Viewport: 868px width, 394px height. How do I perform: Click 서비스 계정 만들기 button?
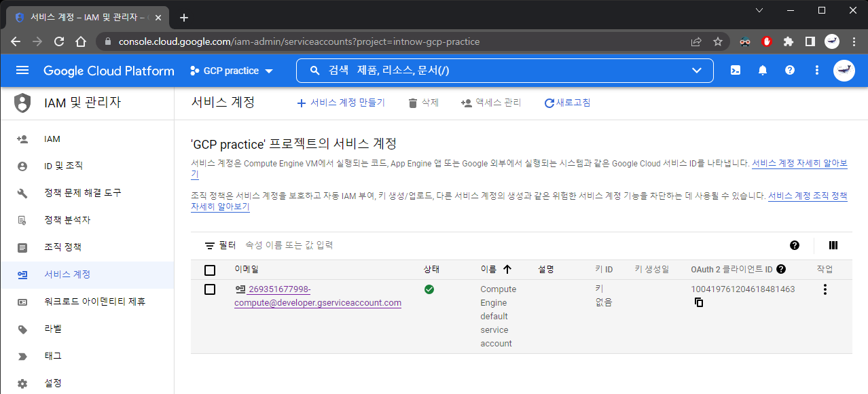tap(341, 103)
